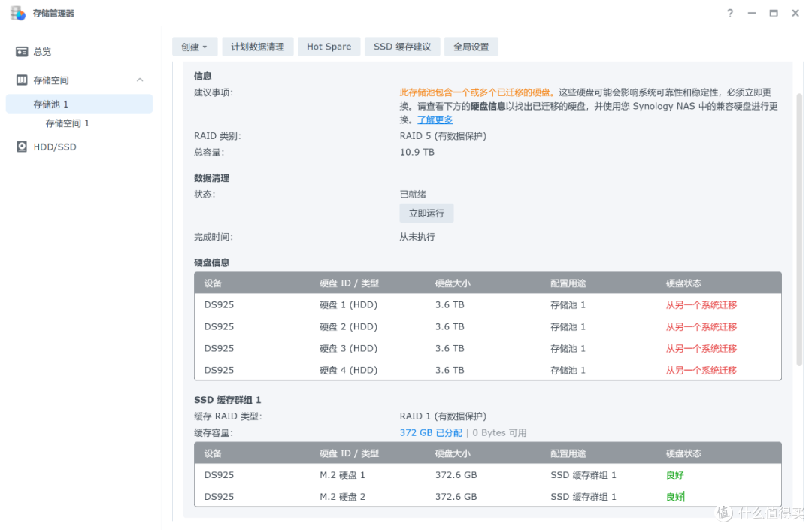Select 存储空间 1 in the sidebar
Viewport: 812px width, 530px height.
pos(68,123)
